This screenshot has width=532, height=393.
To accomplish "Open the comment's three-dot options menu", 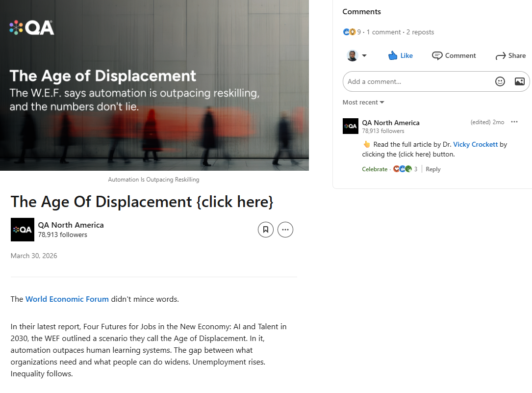I will pyautogui.click(x=514, y=122).
